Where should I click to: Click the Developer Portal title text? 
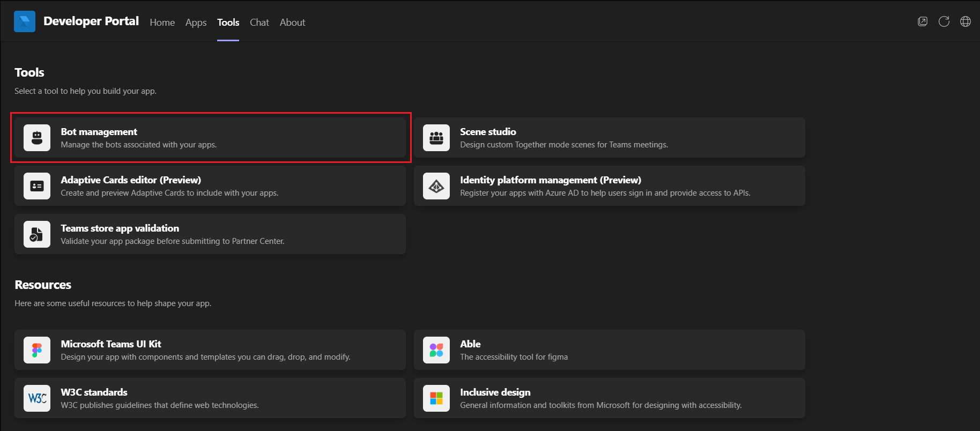coord(91,21)
